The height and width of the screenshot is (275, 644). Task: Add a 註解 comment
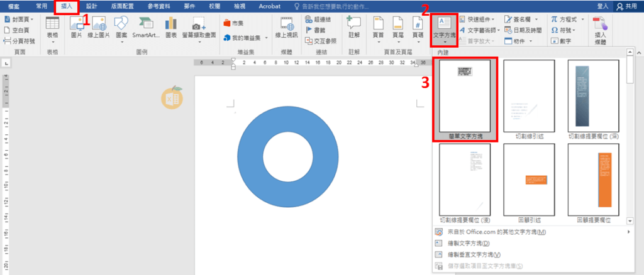tap(354, 27)
